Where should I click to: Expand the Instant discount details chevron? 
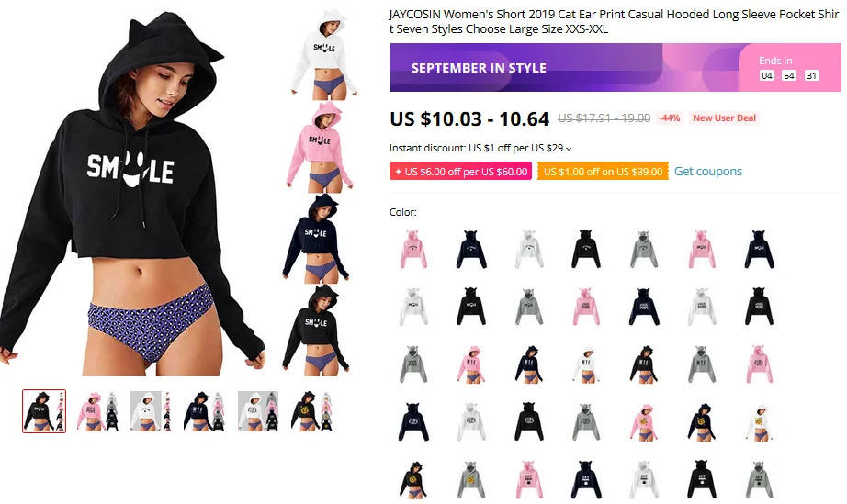[x=569, y=149]
